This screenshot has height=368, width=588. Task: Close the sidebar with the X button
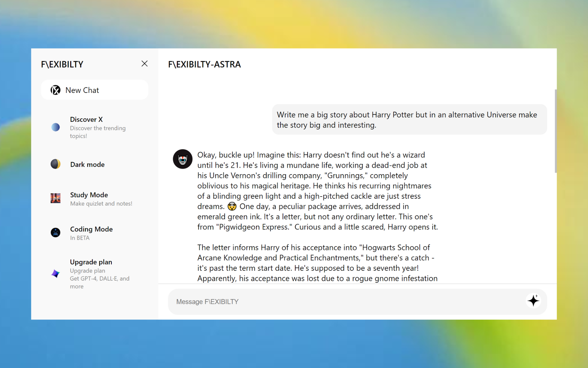[145, 63]
